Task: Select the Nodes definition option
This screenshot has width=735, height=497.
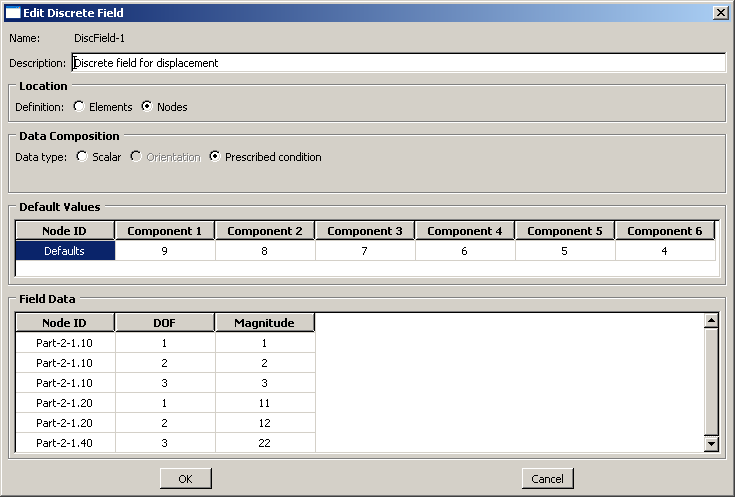Action: [x=147, y=107]
